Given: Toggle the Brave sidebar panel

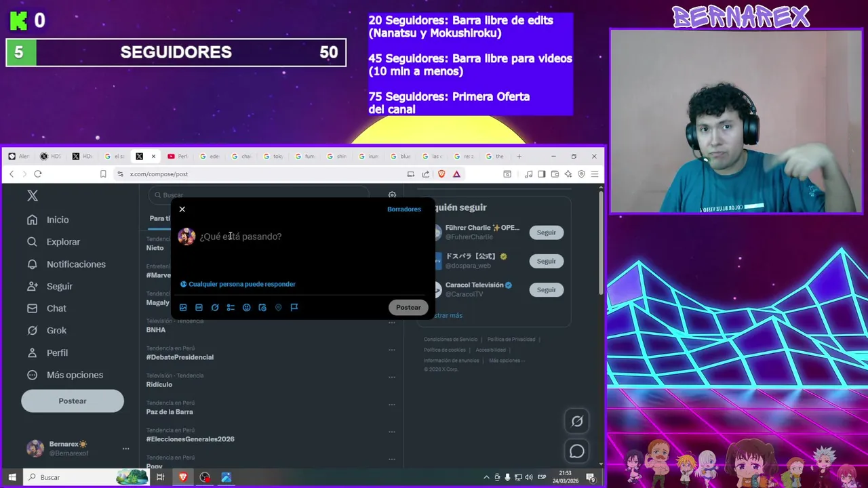Looking at the screenshot, I should (541, 174).
